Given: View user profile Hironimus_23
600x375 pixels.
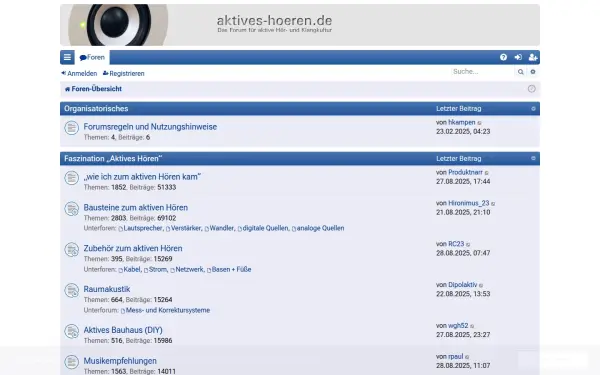Looking at the screenshot, I should coord(468,203).
